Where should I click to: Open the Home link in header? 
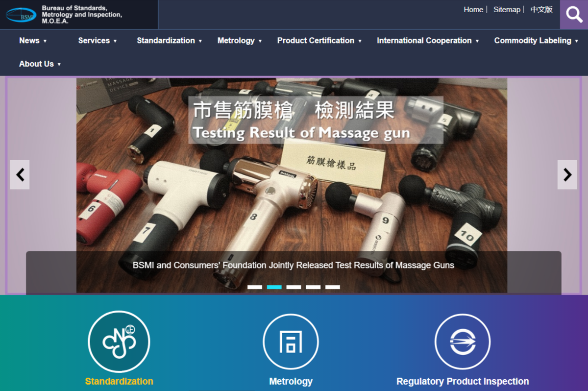point(473,9)
